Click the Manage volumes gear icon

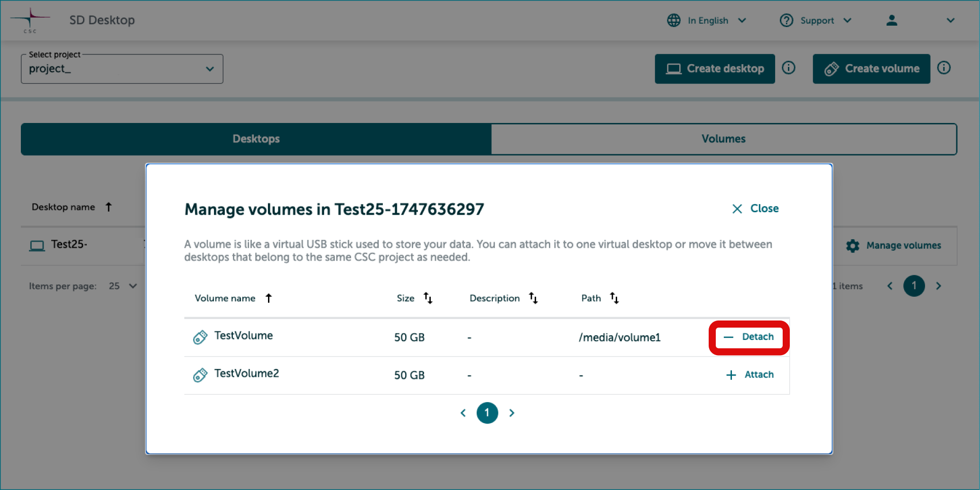852,245
